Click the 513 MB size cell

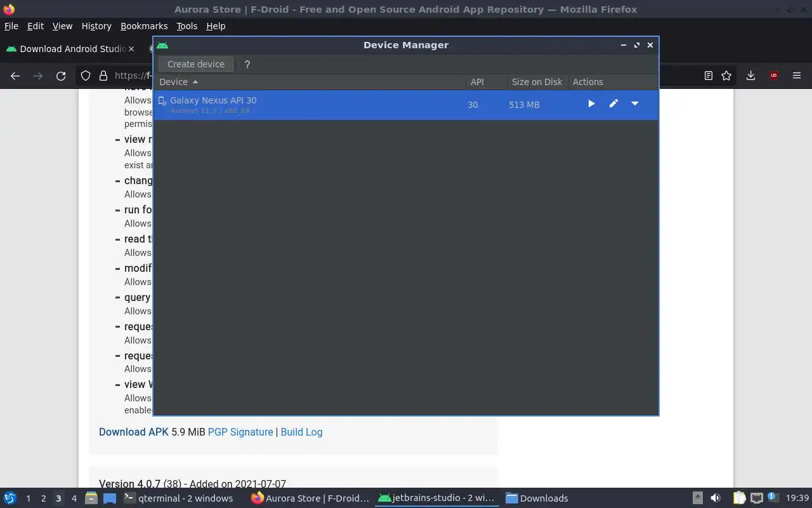coord(524,105)
